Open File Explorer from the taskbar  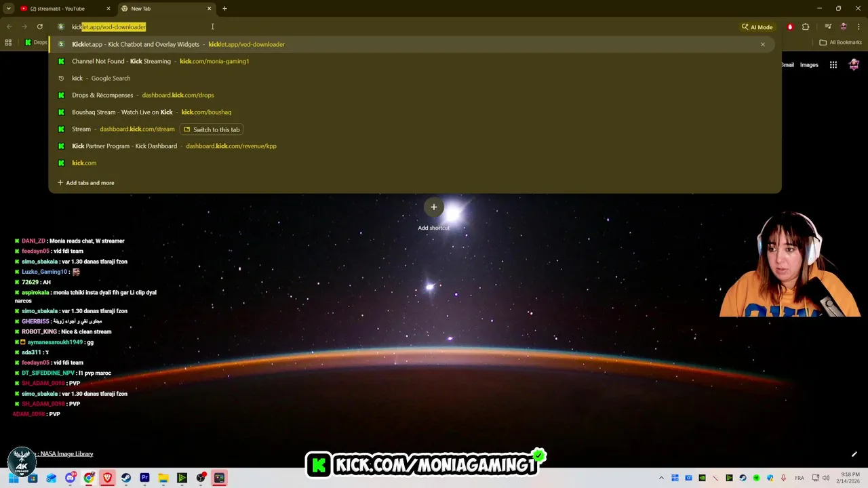pos(163,479)
